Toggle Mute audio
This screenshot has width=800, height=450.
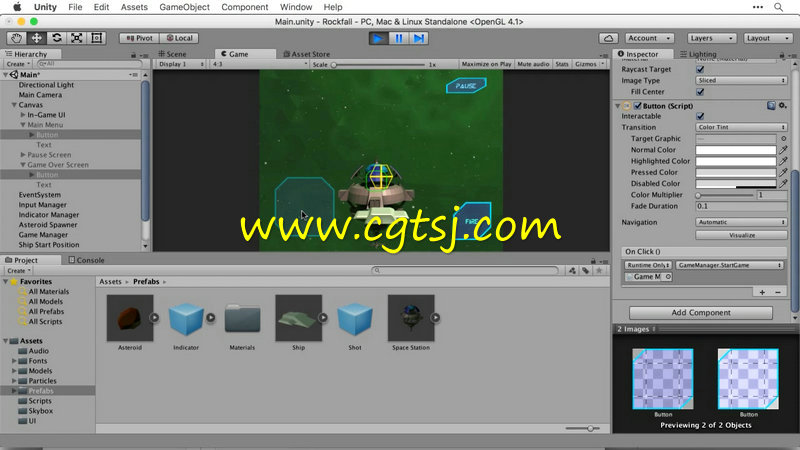pos(533,64)
